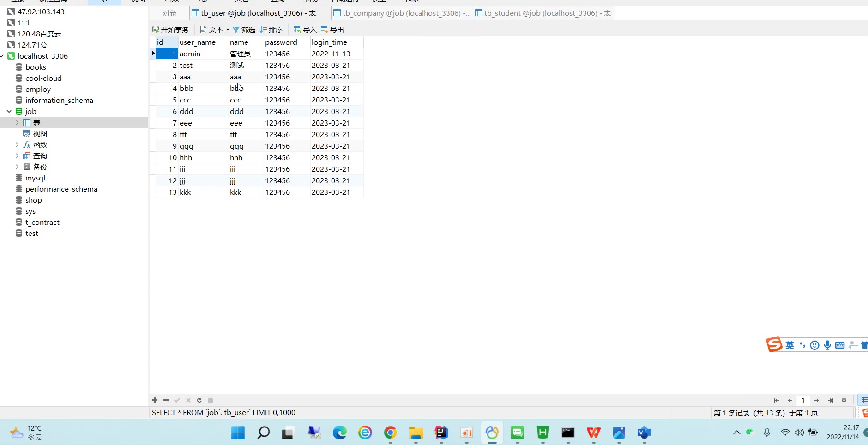Go to the last page of records

click(x=830, y=400)
